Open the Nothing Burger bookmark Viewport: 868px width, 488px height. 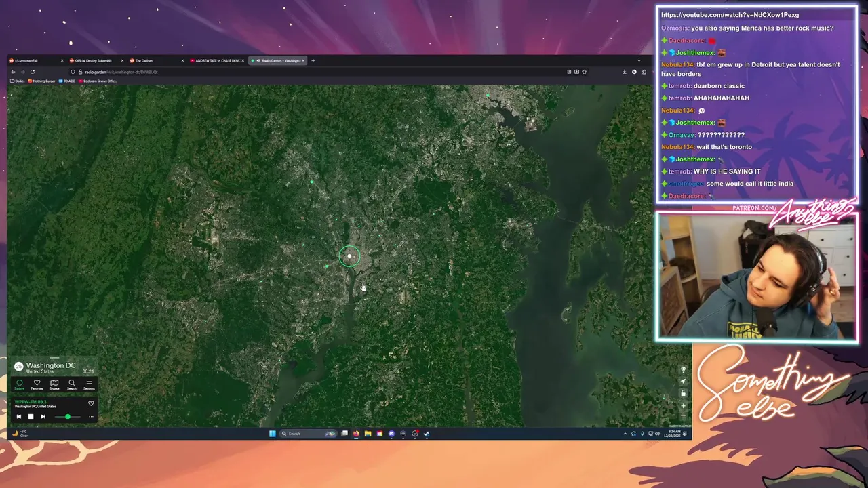(41, 81)
